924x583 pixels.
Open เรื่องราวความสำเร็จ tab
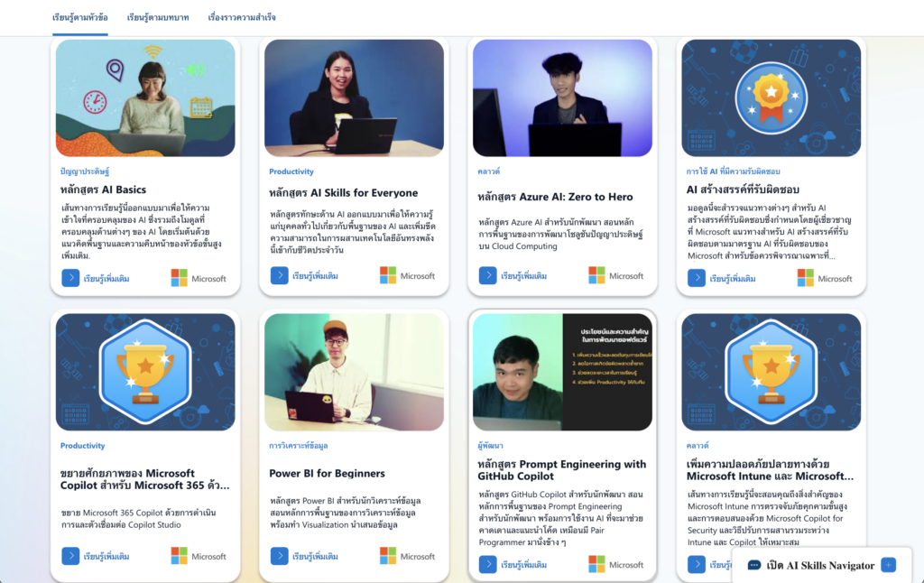coord(242,18)
